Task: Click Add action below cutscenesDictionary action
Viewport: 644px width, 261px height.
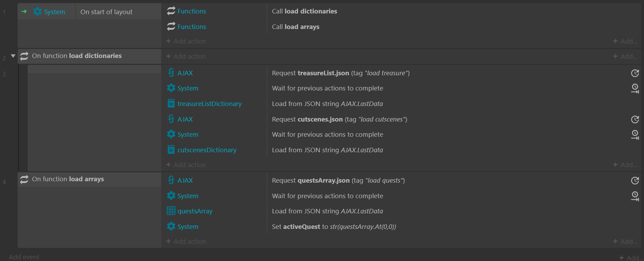Action: pos(186,165)
